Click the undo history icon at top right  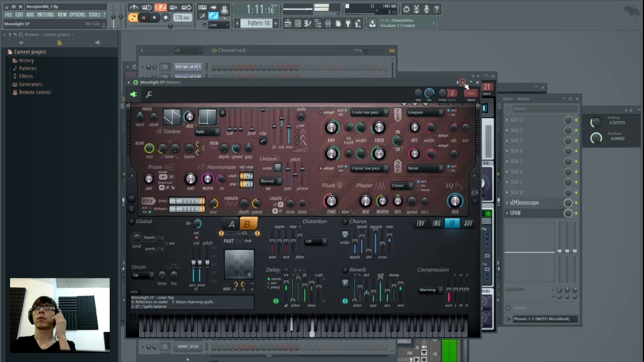407,9
